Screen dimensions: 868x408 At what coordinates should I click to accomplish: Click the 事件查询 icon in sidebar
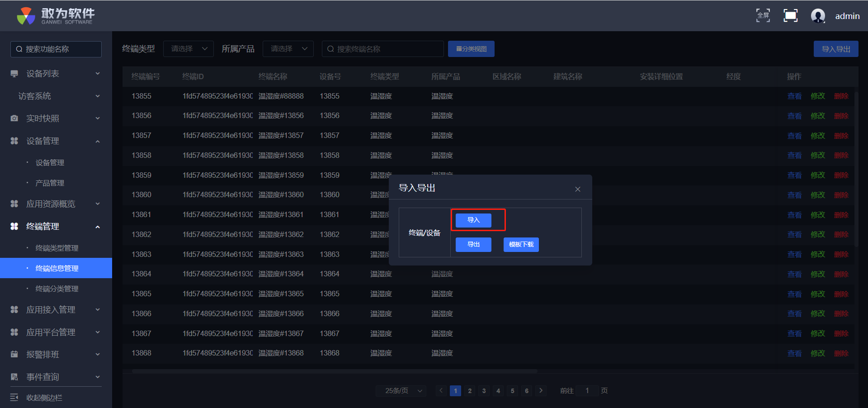tap(14, 377)
